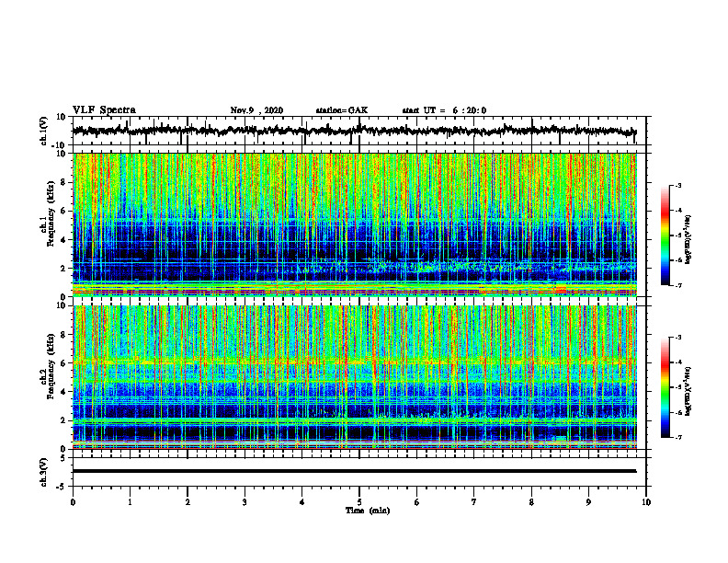Click the ch.2 spectrogram color scale bar
Image resolution: width=728 pixels, height=563 pixels.
pyautogui.click(x=665, y=387)
